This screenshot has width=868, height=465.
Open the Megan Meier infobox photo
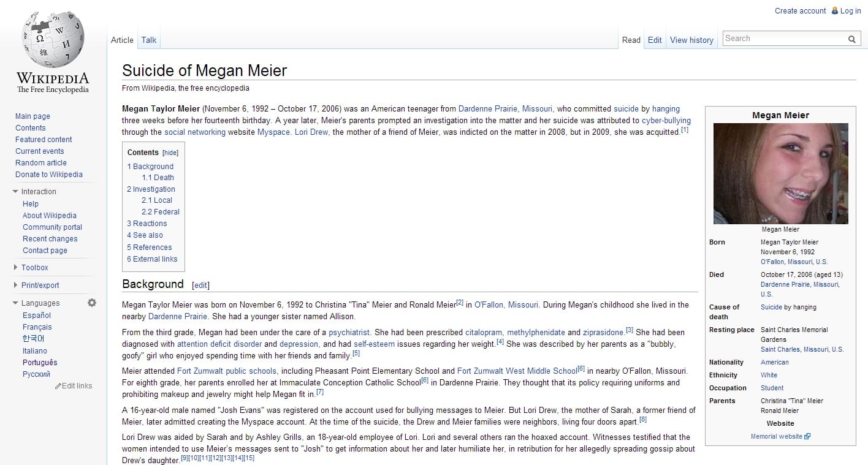[x=780, y=173]
